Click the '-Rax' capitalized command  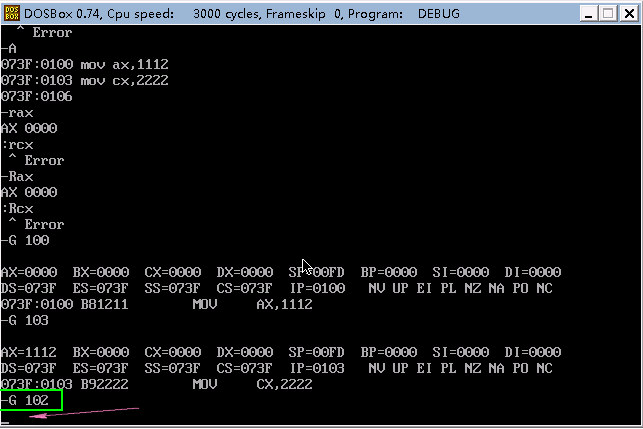point(17,177)
